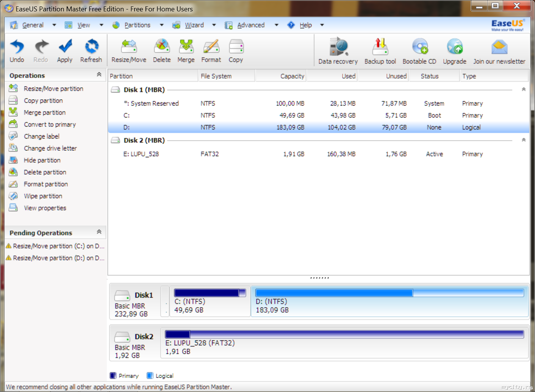Viewport: 535px width, 392px height.
Task: Click the EaseUS logo
Action: pyautogui.click(x=508, y=25)
